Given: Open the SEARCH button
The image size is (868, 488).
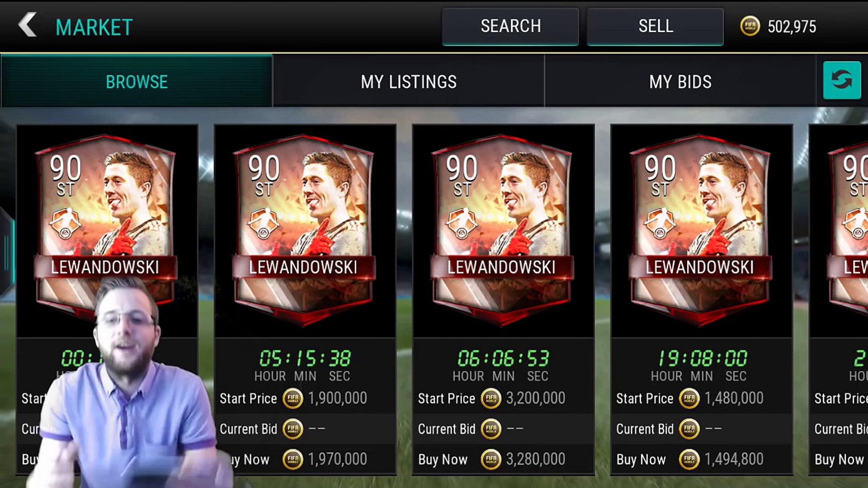Looking at the screenshot, I should coord(510,26).
